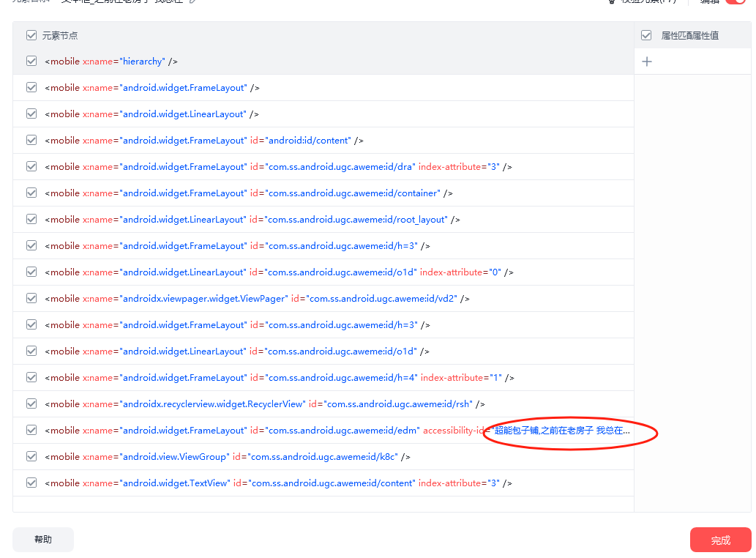The image size is (756, 558).
Task: Select the aweme:id/container node text
Action: coord(248,193)
